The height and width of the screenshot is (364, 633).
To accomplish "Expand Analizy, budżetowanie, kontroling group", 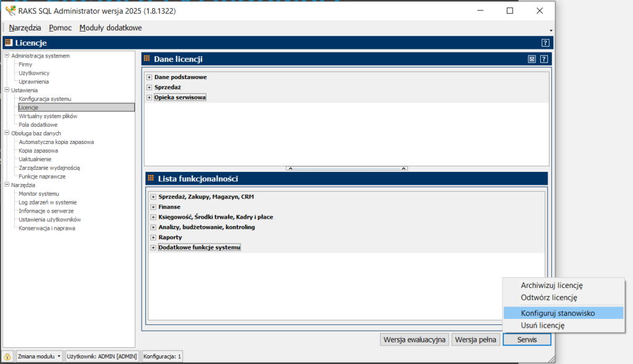I will [x=153, y=227].
